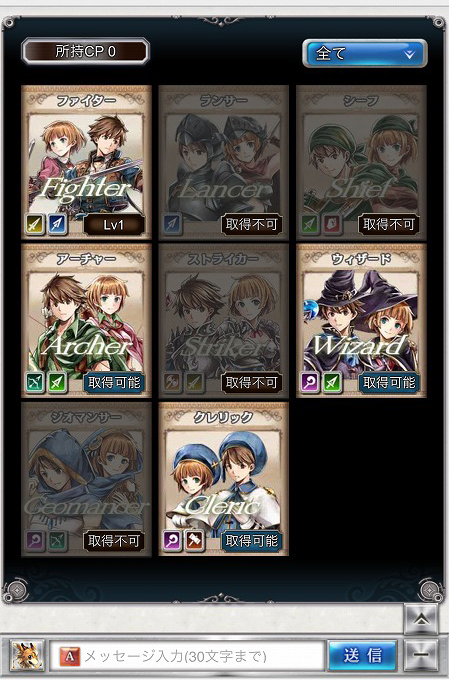Click the axe icon on Striker card

pos(172,382)
